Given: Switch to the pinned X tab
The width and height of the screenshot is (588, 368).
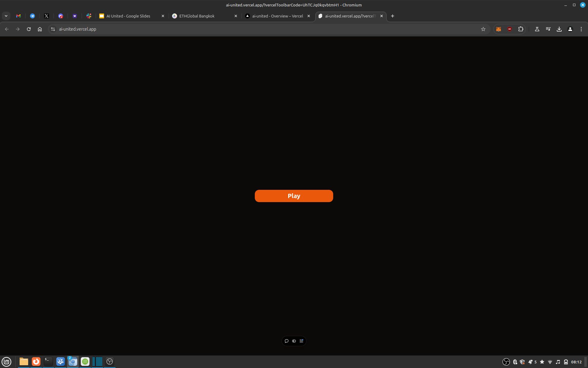Looking at the screenshot, I should click(x=47, y=16).
